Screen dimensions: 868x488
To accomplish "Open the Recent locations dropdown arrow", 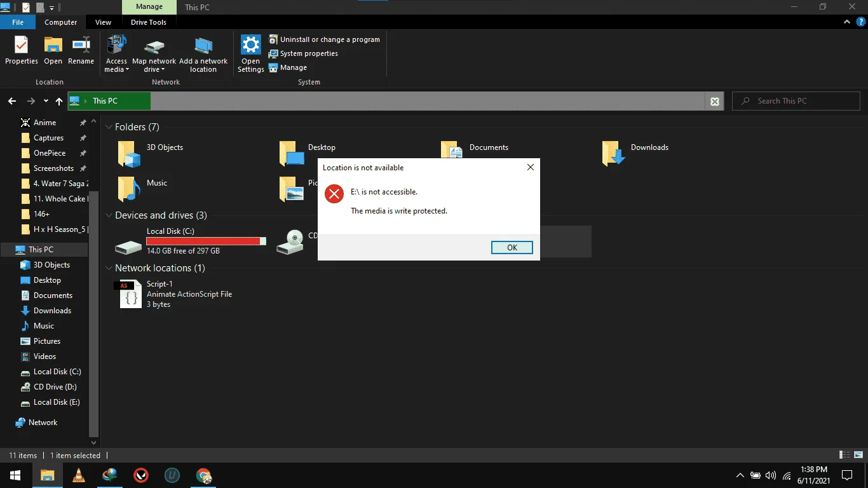I will pos(46,101).
